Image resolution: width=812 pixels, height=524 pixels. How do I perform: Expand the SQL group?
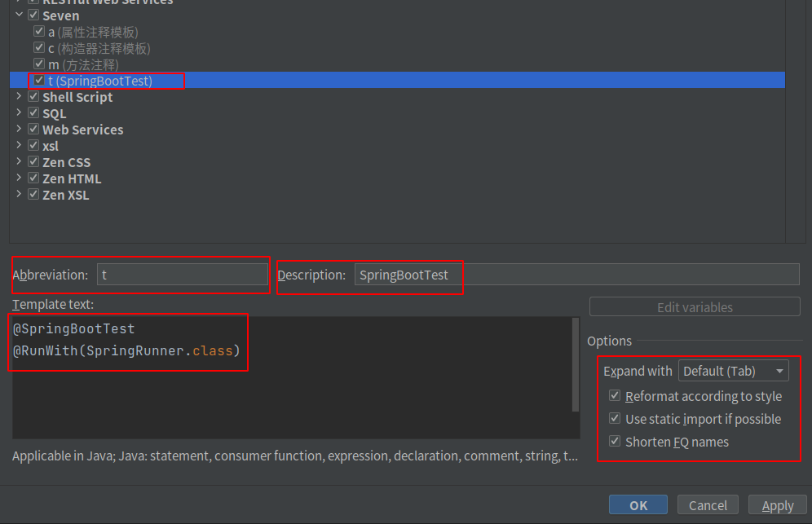pos(20,112)
